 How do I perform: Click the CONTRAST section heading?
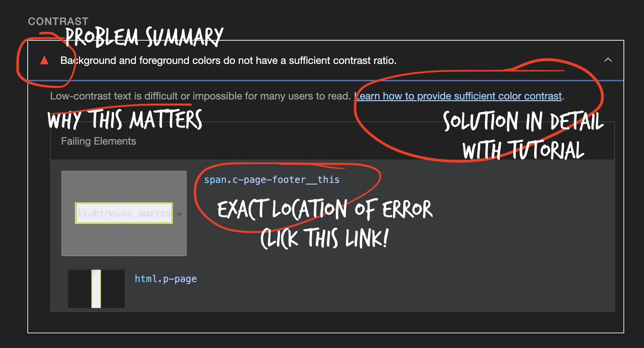click(x=58, y=21)
